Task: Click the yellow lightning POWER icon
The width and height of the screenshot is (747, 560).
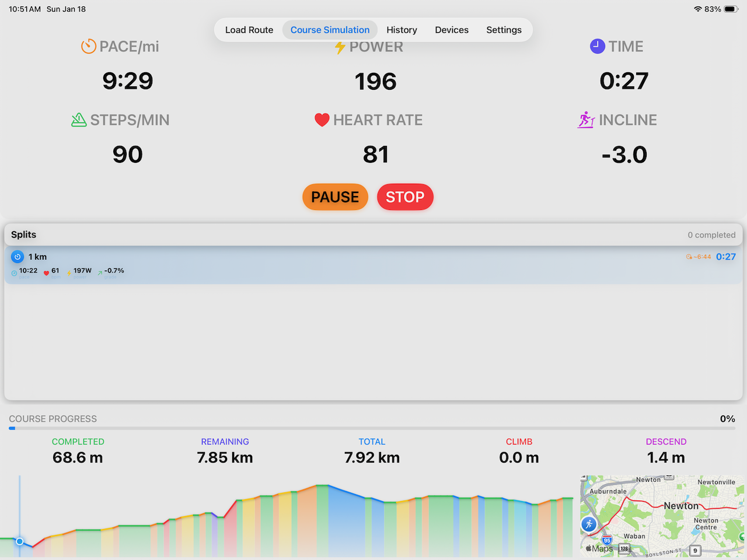Action: pyautogui.click(x=340, y=46)
